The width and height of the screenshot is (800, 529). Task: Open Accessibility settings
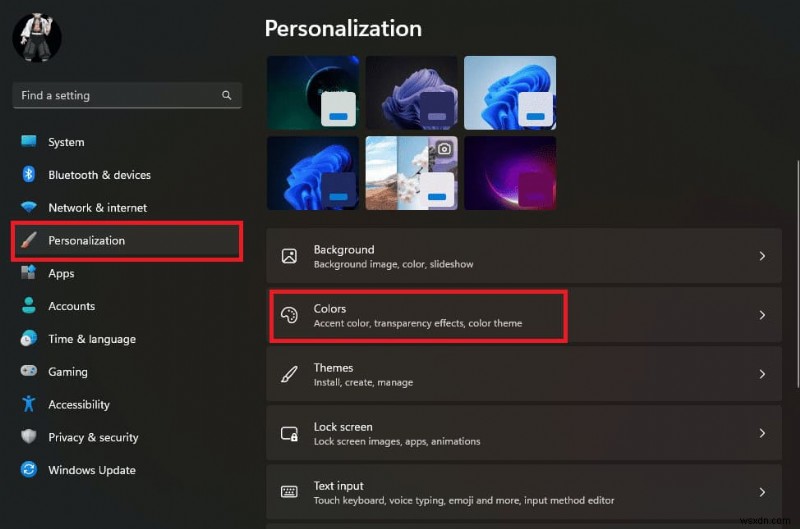point(127,405)
